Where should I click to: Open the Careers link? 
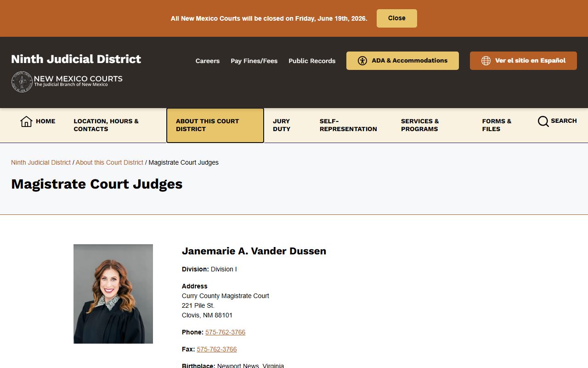click(208, 61)
